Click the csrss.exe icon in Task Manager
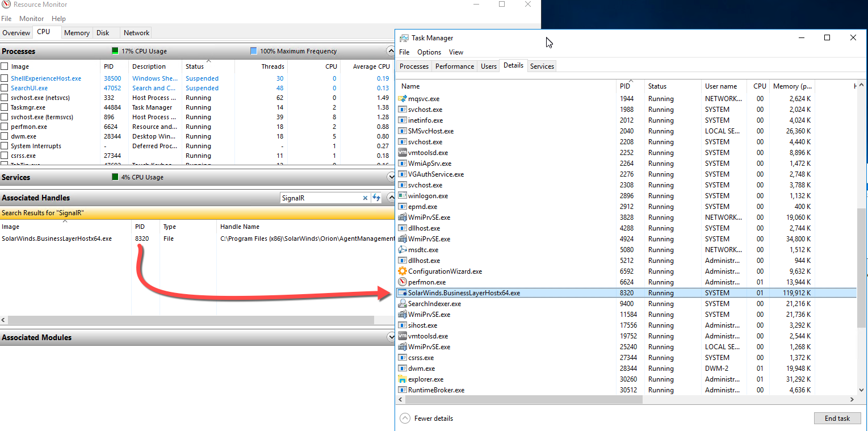The height and width of the screenshot is (431, 868). (402, 358)
